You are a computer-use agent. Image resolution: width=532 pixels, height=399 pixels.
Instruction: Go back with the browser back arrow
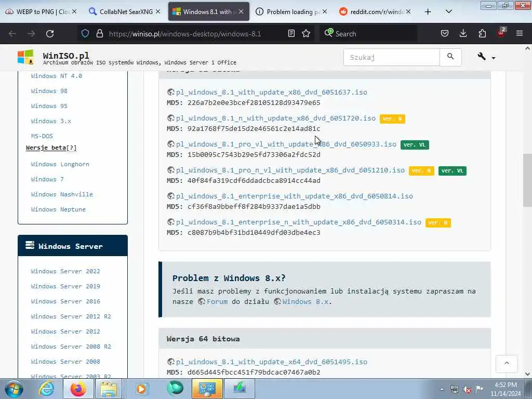click(x=12, y=34)
